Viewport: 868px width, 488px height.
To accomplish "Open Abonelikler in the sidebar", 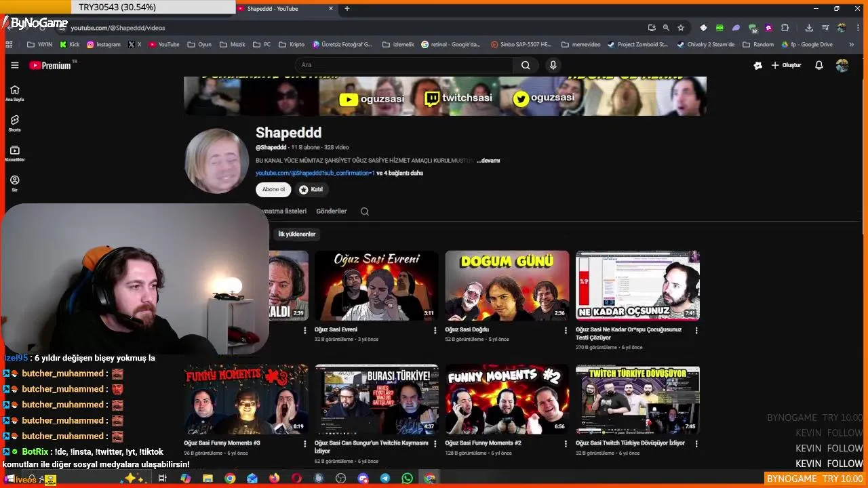I will pos(14,154).
